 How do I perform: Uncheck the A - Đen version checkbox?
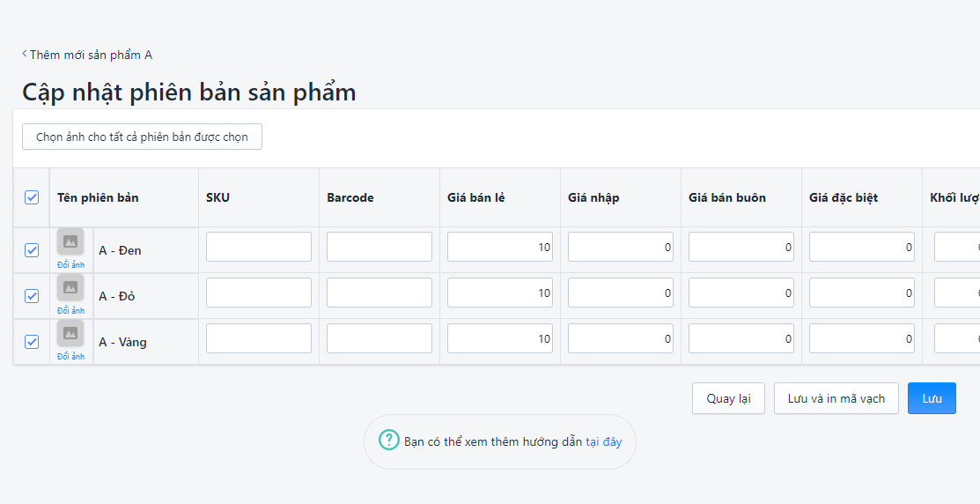click(32, 250)
